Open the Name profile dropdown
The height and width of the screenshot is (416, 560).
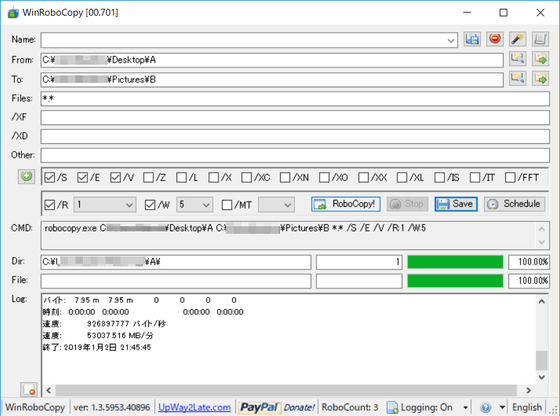(x=451, y=40)
